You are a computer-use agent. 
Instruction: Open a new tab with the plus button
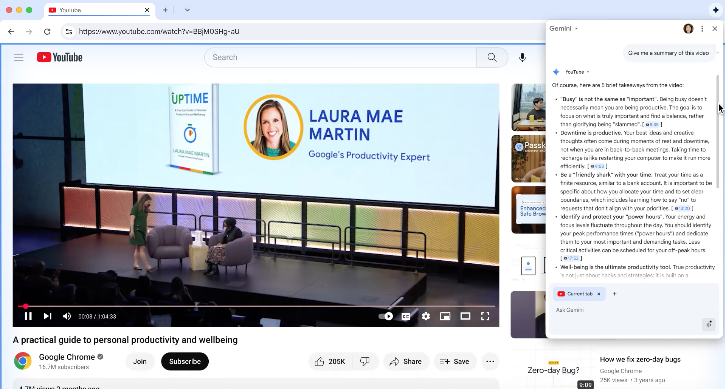(x=165, y=10)
